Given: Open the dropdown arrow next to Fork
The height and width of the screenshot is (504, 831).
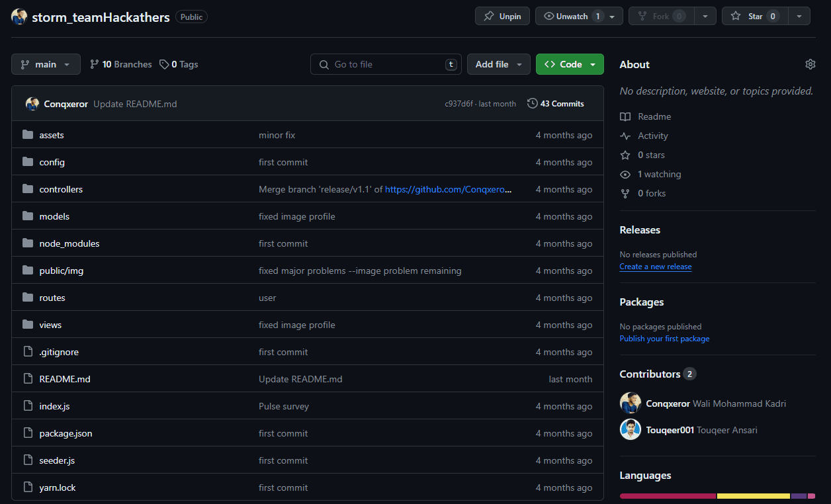Looking at the screenshot, I should (x=705, y=17).
